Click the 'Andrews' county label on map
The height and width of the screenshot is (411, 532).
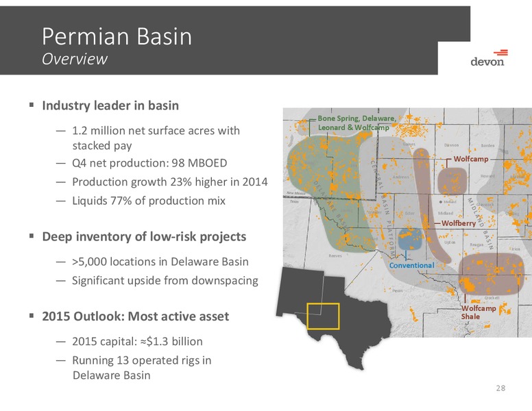pyautogui.click(x=400, y=177)
